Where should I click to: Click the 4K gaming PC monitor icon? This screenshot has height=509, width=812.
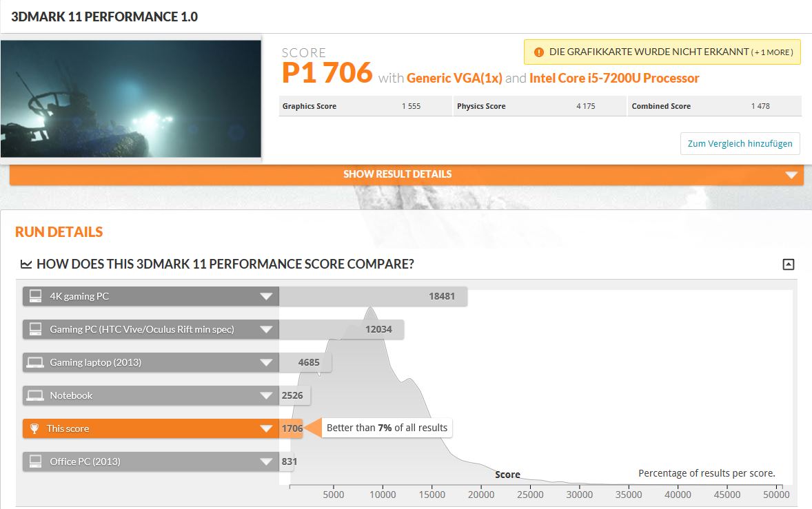click(x=35, y=296)
